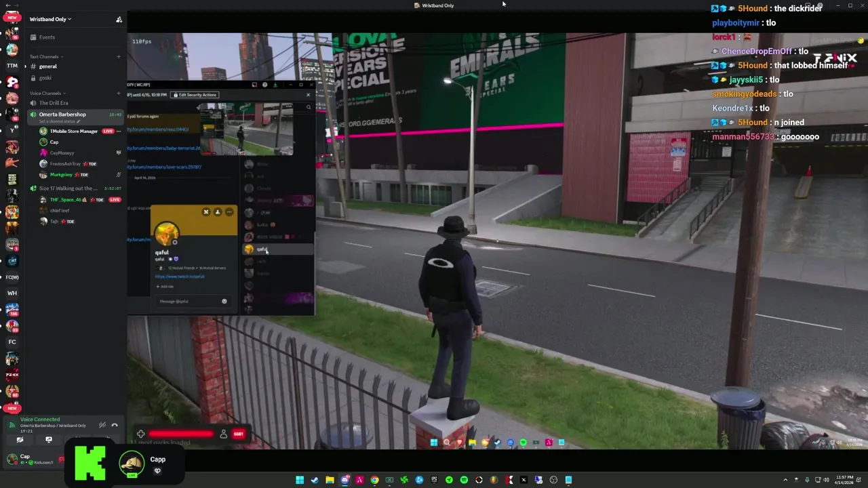Open FL Studio from the taskbar

(494, 480)
